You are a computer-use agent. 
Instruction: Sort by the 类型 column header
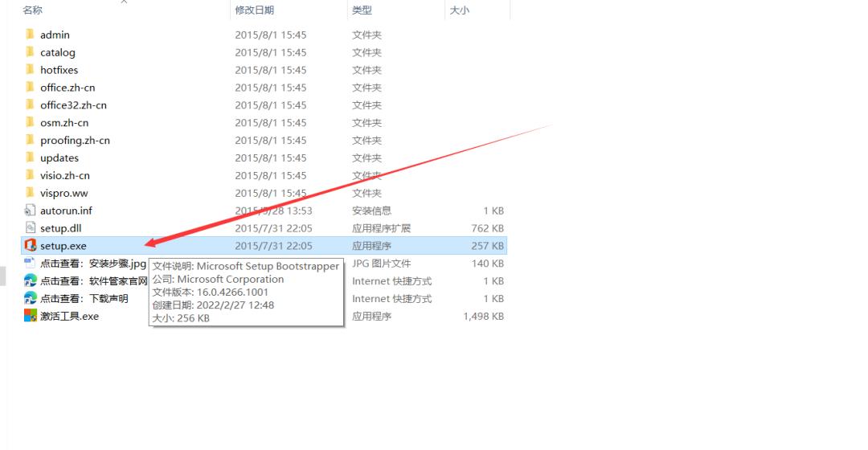[x=362, y=10]
